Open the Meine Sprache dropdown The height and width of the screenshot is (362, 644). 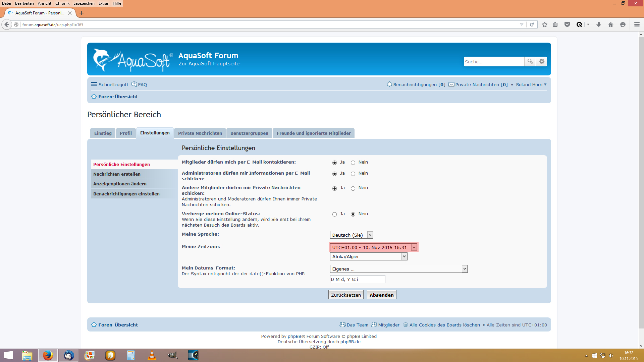(352, 235)
